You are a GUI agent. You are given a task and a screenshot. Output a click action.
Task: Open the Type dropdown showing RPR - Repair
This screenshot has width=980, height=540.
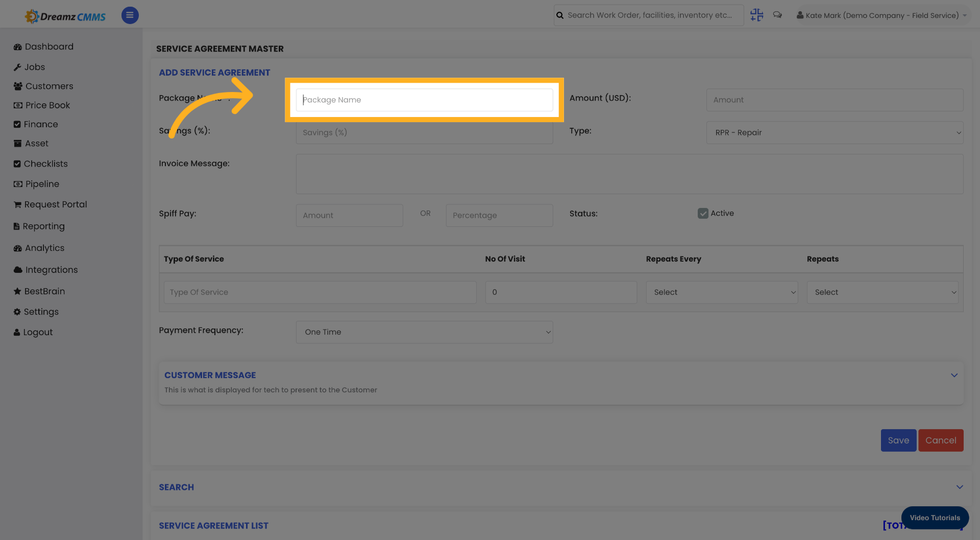(834, 132)
